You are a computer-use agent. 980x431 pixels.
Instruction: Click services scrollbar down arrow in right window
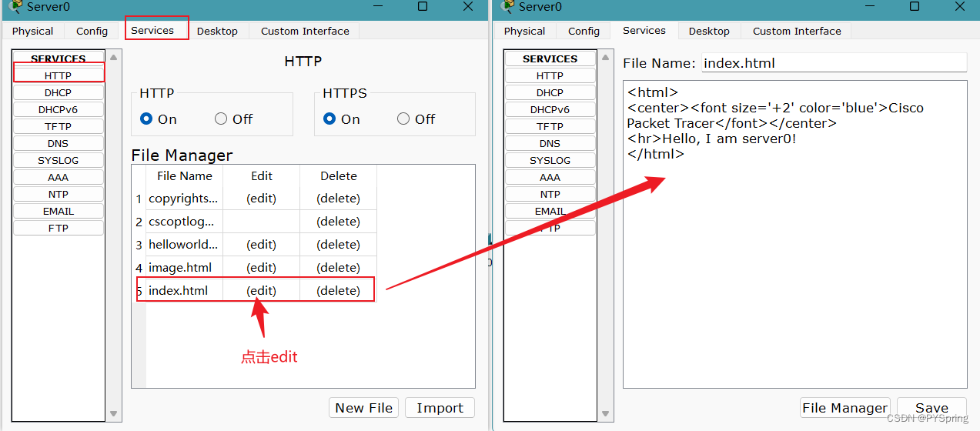(x=606, y=414)
